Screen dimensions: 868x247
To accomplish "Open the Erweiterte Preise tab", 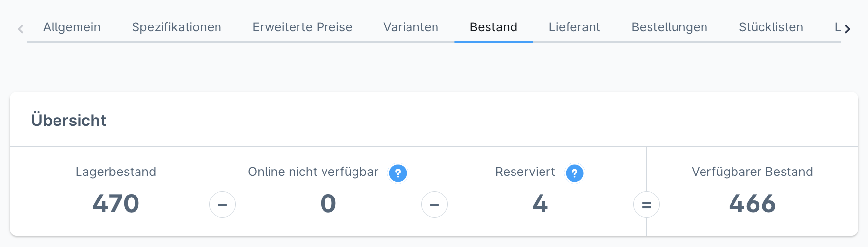I will click(x=302, y=27).
